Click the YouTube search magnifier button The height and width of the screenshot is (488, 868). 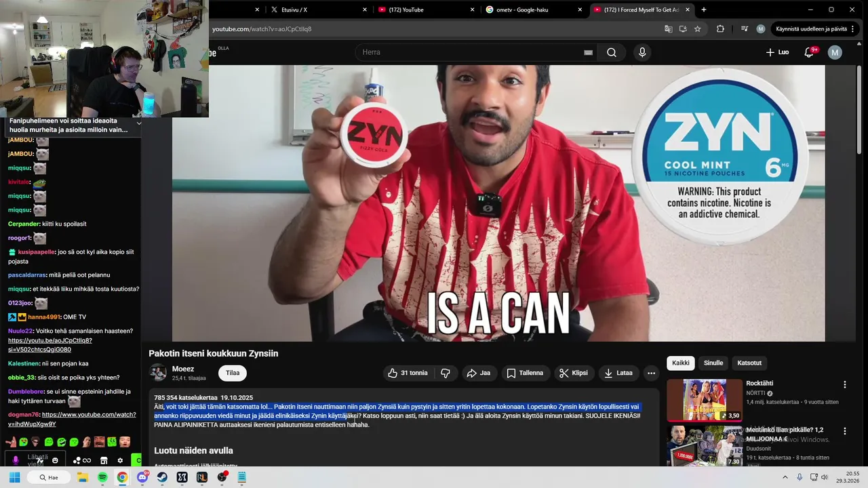coord(612,52)
